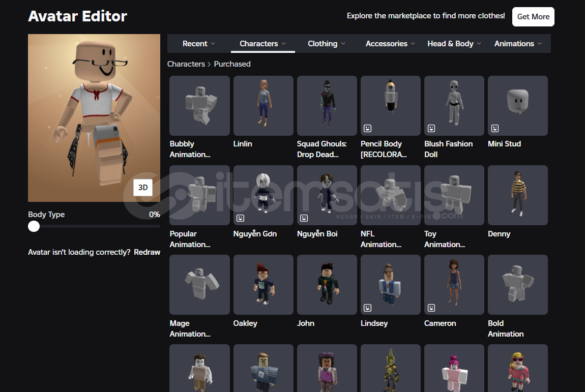Equip the Linlin character
This screenshot has height=392, width=585.
[x=264, y=106]
